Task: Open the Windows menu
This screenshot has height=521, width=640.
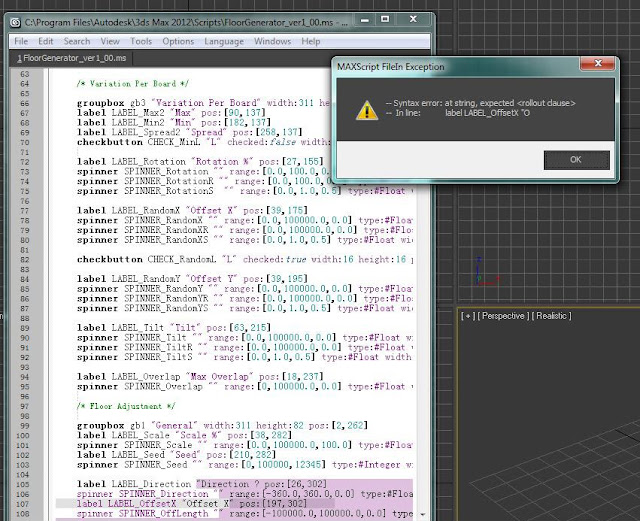Action: (x=272, y=41)
